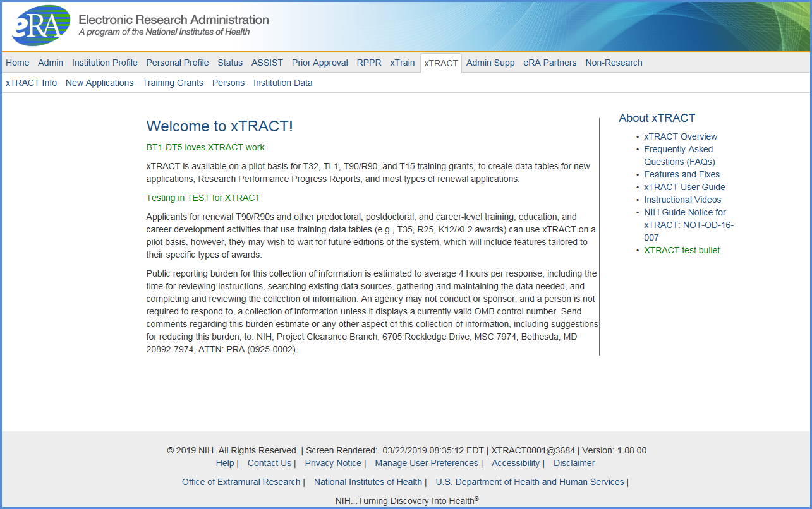Open the RPPR menu item

click(369, 63)
